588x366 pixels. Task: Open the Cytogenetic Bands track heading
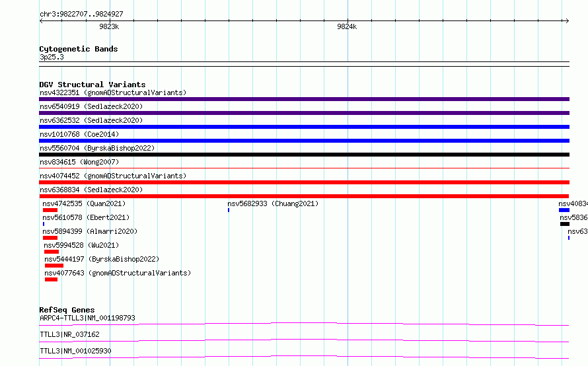[79, 49]
